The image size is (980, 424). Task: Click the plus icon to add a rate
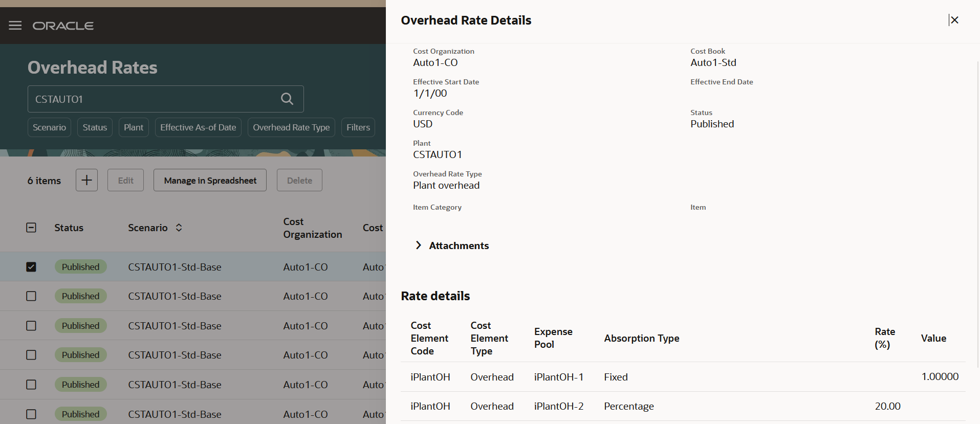pyautogui.click(x=86, y=180)
